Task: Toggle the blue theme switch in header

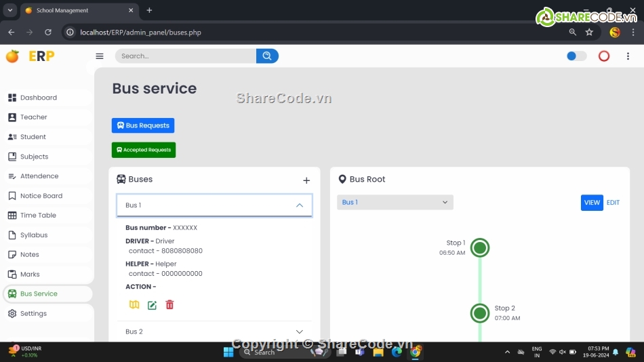Action: tap(576, 56)
